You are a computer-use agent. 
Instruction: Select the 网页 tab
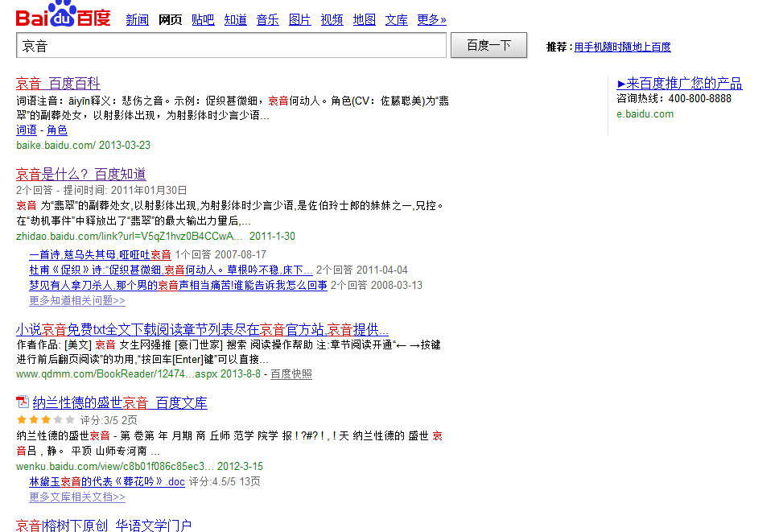(x=170, y=20)
